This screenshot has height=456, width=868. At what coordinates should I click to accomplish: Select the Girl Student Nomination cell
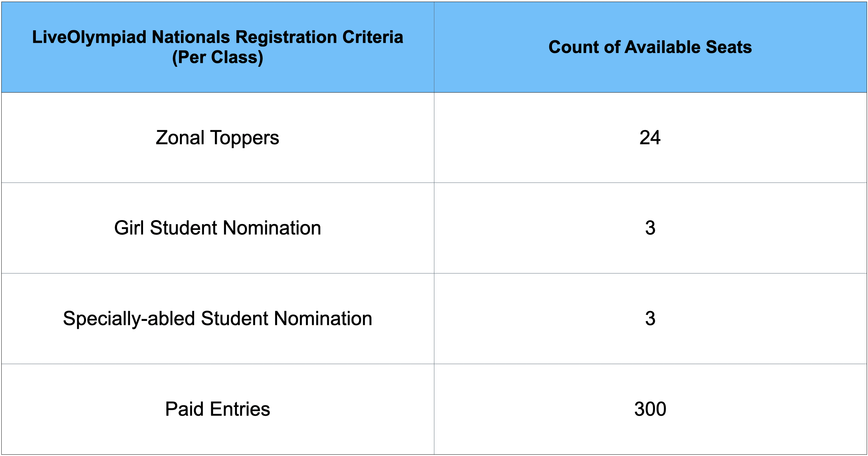218,228
